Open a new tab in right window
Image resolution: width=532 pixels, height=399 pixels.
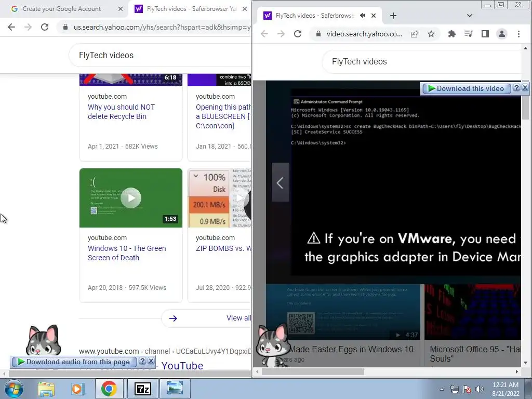393,16
